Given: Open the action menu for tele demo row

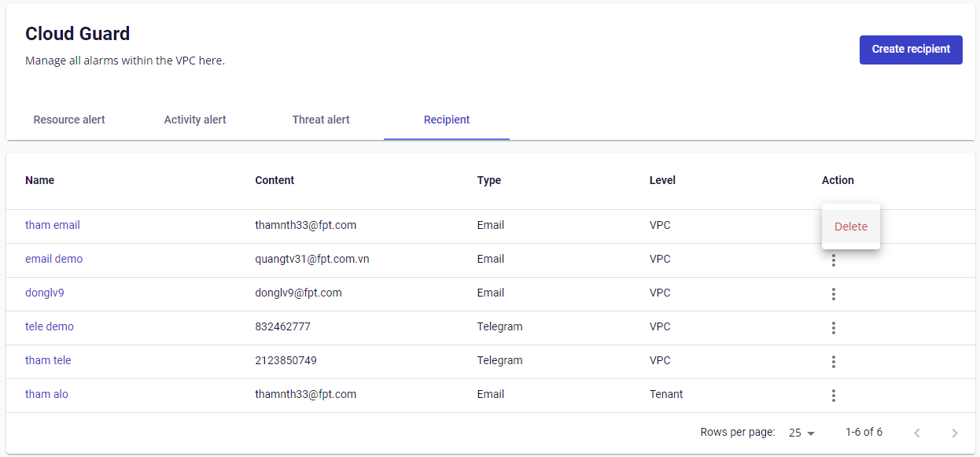Looking at the screenshot, I should click(833, 327).
